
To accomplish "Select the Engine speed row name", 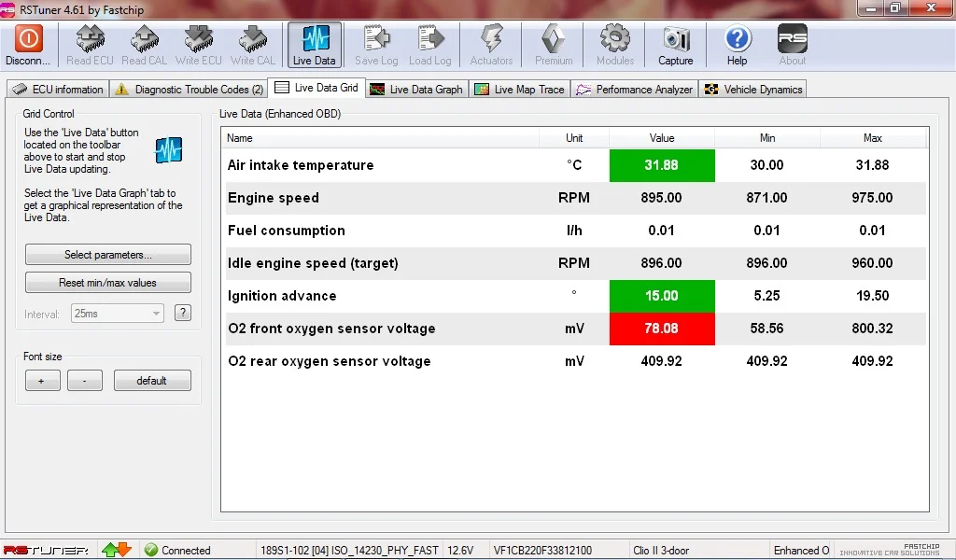I will [274, 198].
